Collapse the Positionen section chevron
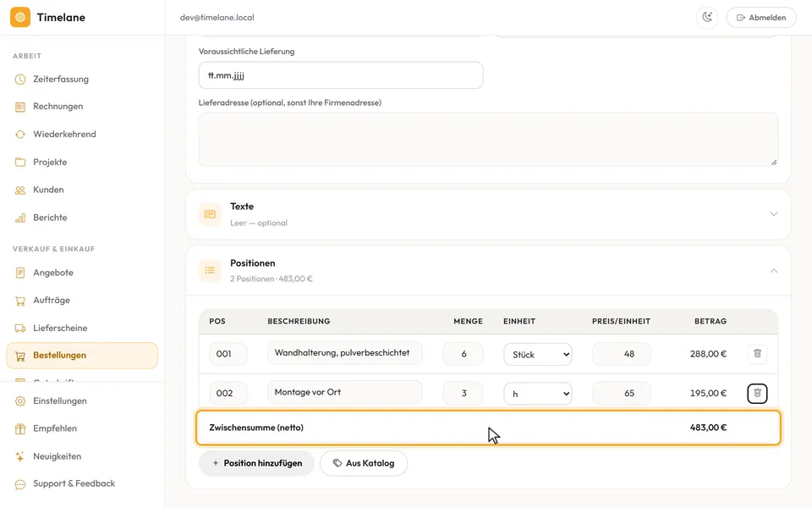 click(774, 271)
